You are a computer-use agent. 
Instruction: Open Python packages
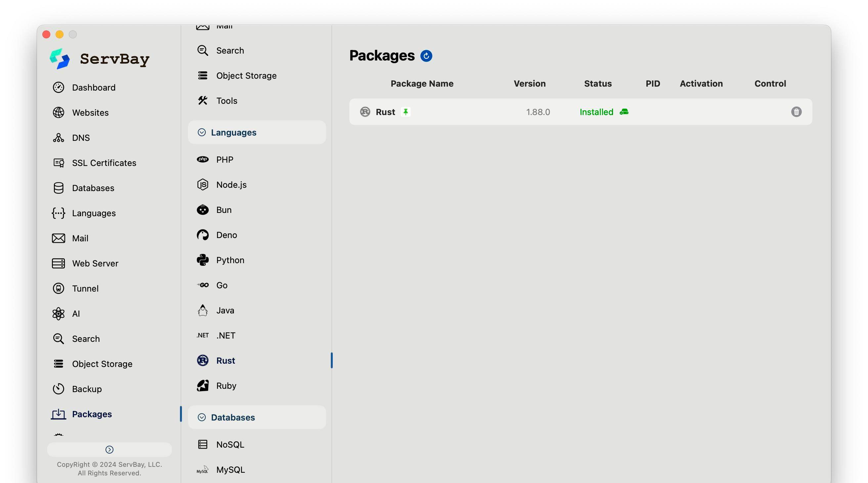[x=230, y=260]
